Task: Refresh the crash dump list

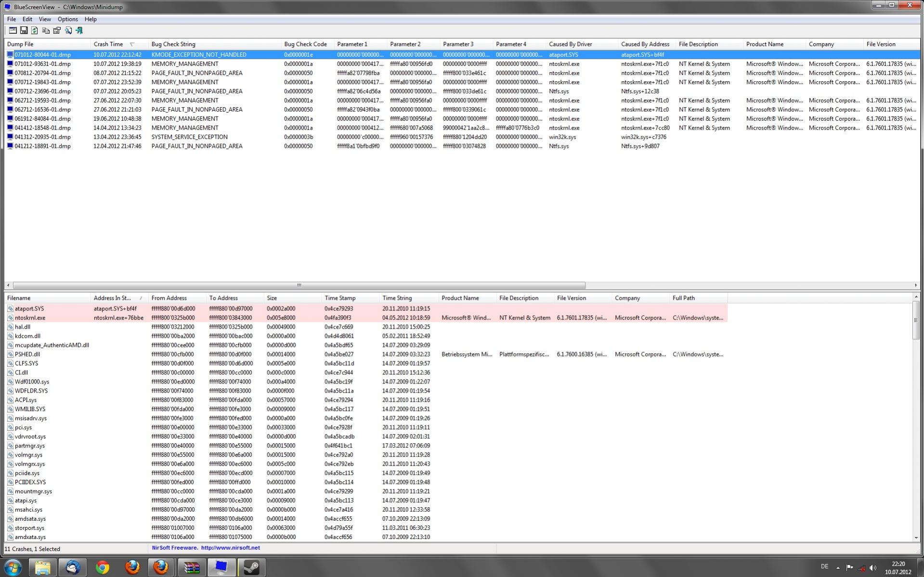Action: click(35, 30)
